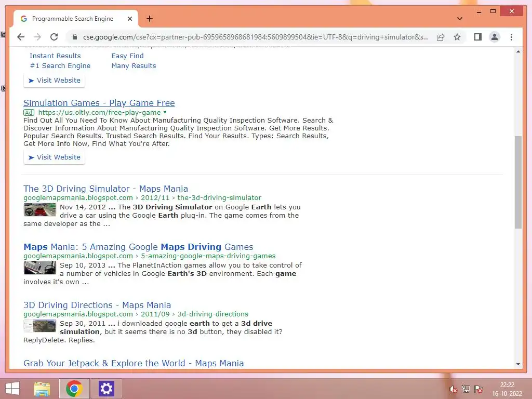Expand the tab search chevron
The image size is (532, 399).
pyautogui.click(x=460, y=19)
